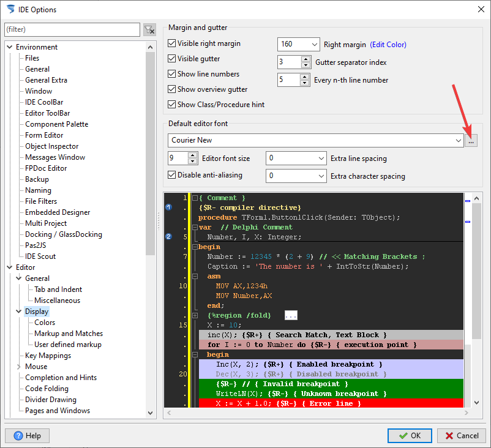Select Markup and Matches page
The image size is (491, 448).
pos(69,334)
